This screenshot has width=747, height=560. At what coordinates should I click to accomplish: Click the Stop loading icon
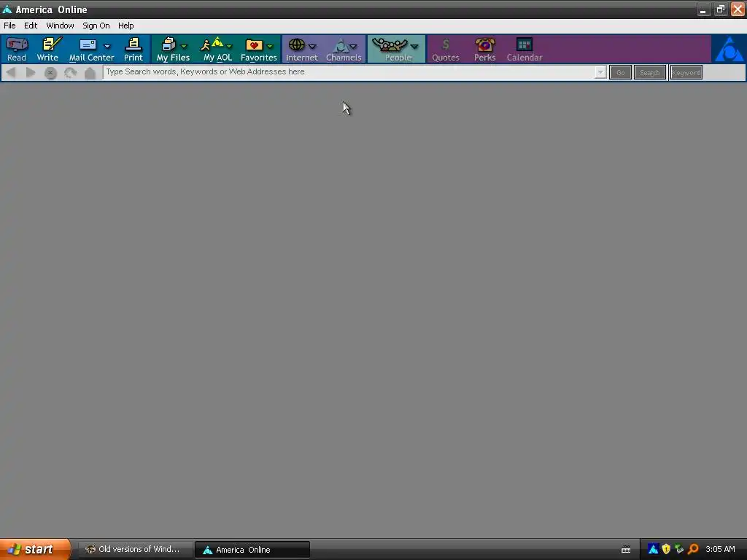pos(50,73)
